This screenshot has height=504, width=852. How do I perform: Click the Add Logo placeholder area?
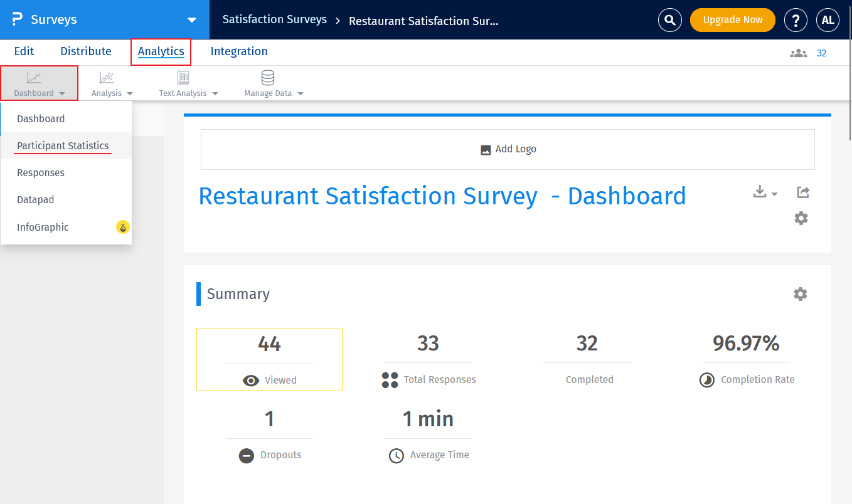coord(508,149)
